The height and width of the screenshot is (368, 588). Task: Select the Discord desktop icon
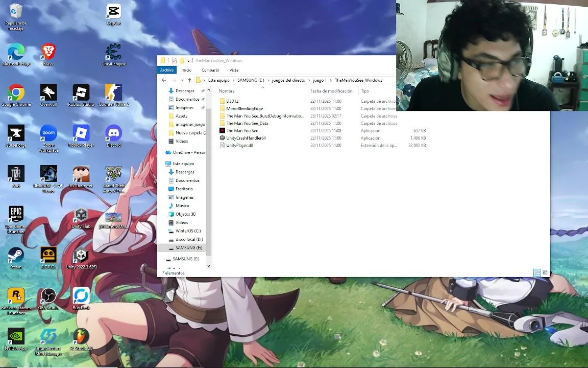[x=114, y=136]
